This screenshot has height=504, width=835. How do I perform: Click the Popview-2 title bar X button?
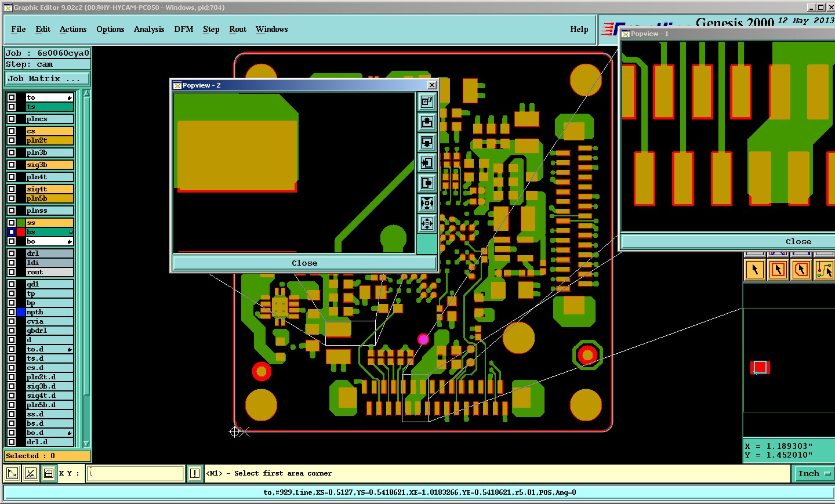click(431, 85)
